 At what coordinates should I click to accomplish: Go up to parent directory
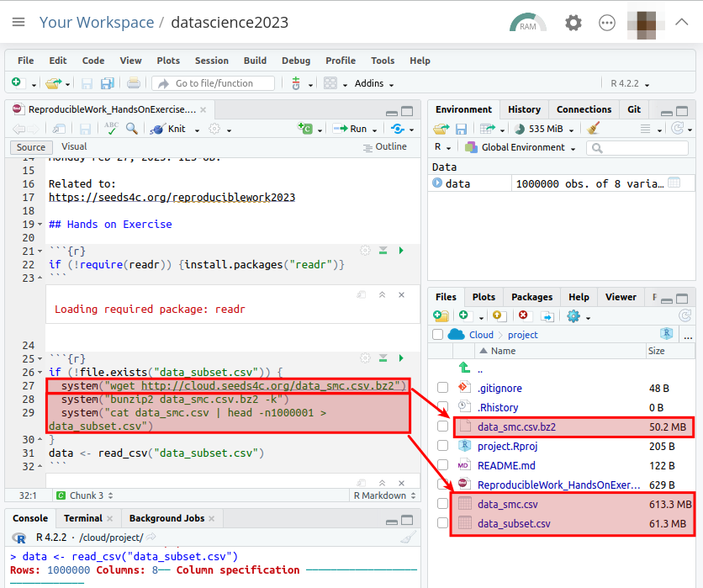[464, 368]
